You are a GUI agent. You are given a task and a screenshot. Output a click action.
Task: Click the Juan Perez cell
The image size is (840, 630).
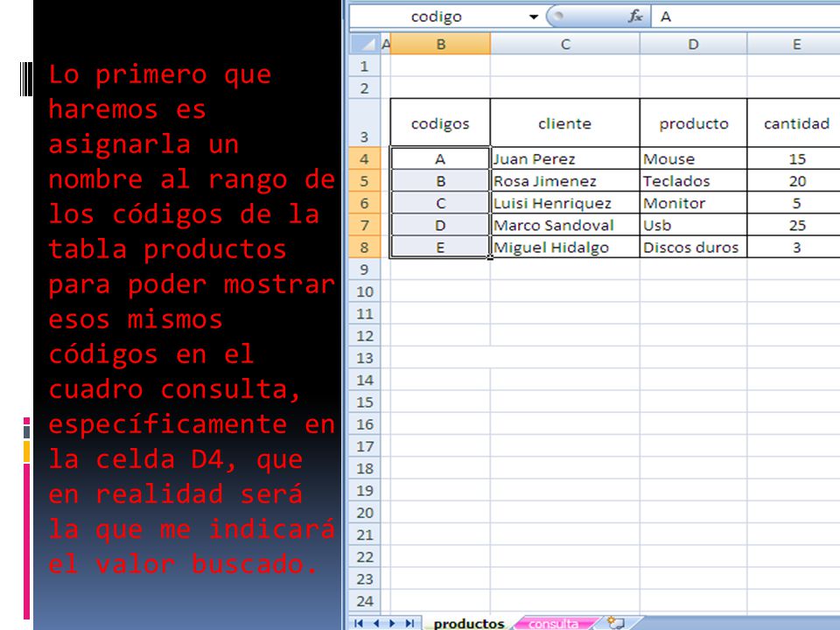pos(565,158)
